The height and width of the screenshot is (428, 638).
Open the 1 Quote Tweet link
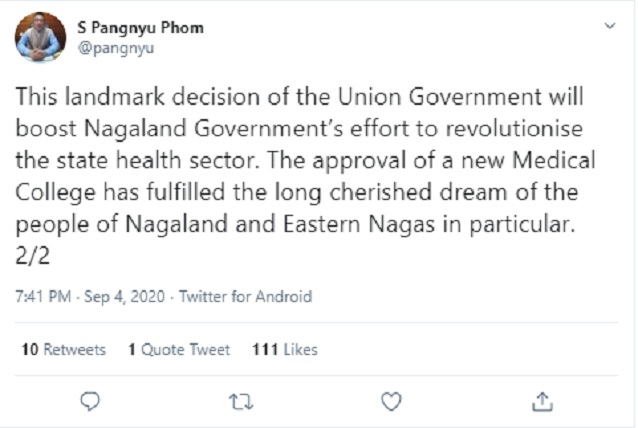[179, 350]
